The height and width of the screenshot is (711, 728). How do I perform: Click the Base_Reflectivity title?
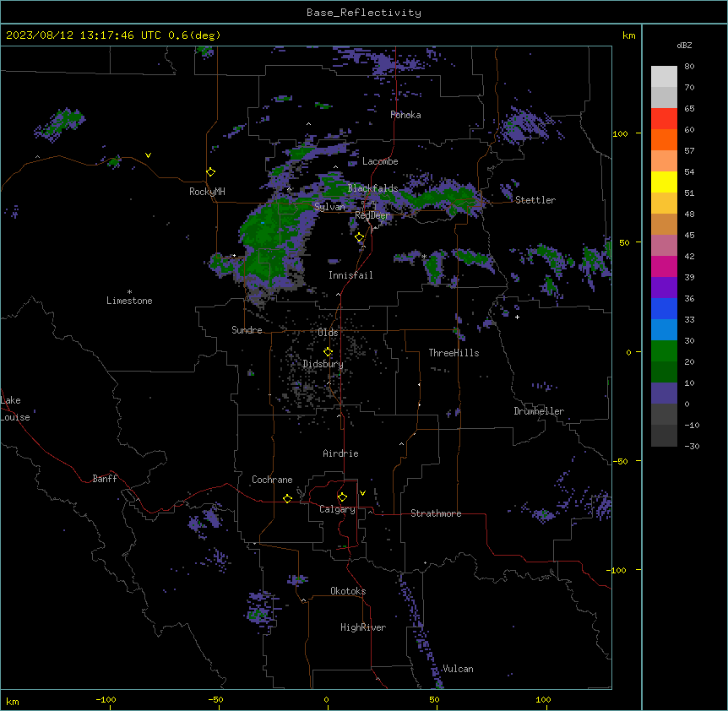click(x=364, y=13)
